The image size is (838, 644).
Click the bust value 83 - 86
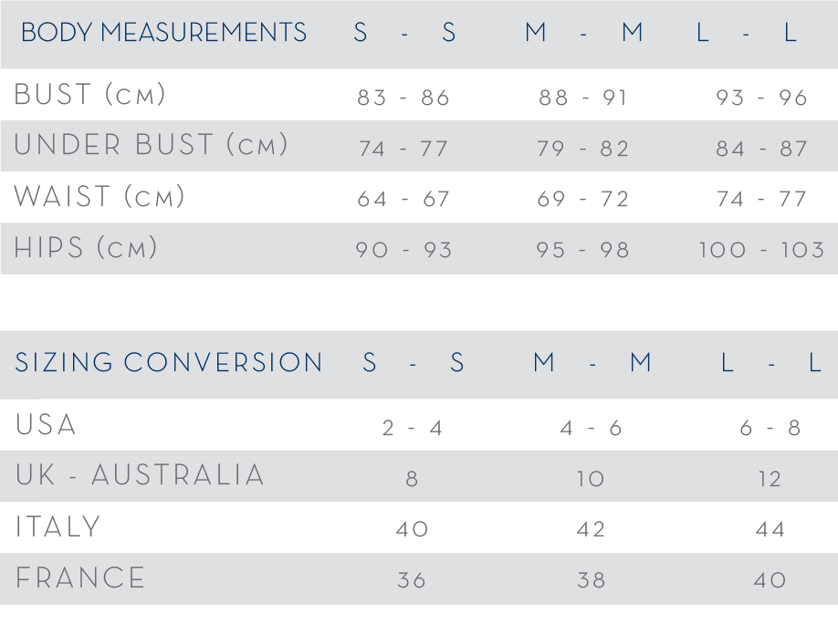coord(403,98)
